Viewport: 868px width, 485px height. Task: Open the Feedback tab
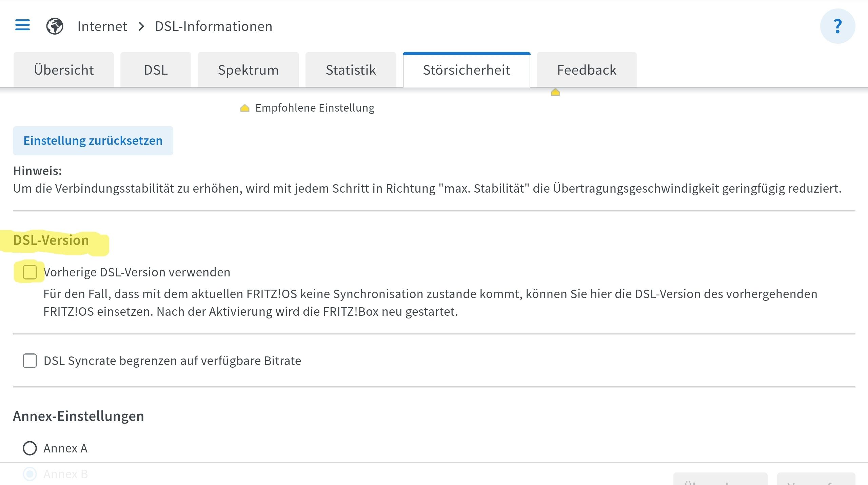586,70
